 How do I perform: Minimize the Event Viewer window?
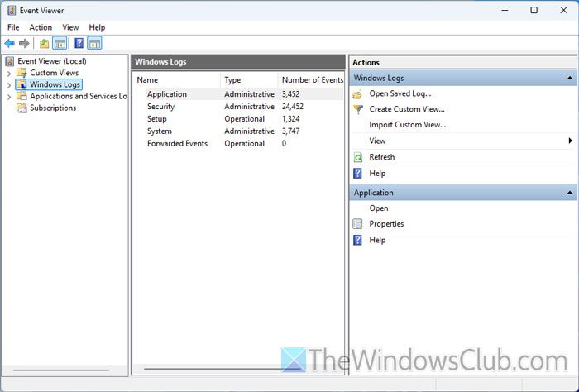click(505, 10)
